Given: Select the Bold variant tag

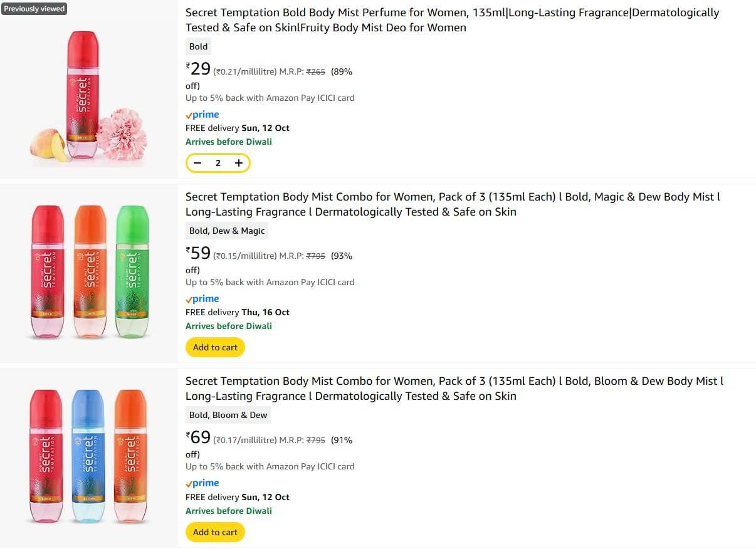Looking at the screenshot, I should point(198,46).
